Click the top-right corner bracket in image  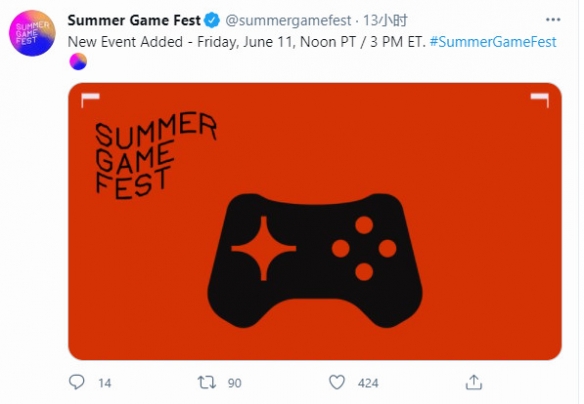coord(540,101)
